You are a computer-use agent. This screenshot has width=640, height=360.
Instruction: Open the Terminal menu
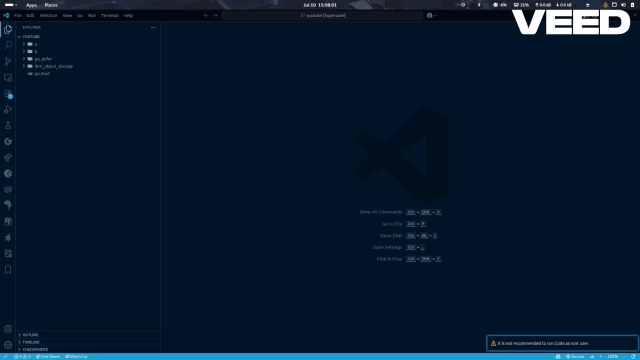click(x=109, y=16)
